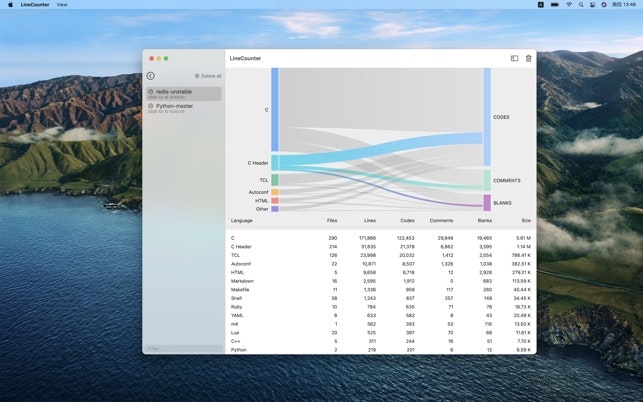This screenshot has width=643, height=402.
Task: Click the cyan C Header bar in chart
Action: coord(275,162)
